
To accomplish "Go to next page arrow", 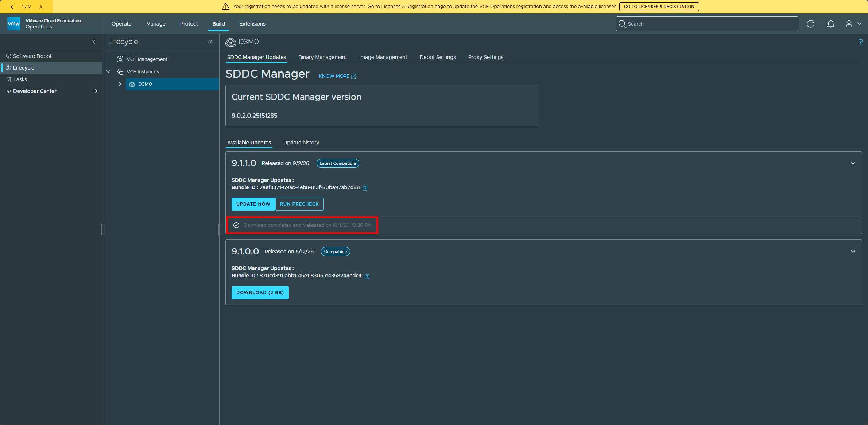I will coord(41,7).
